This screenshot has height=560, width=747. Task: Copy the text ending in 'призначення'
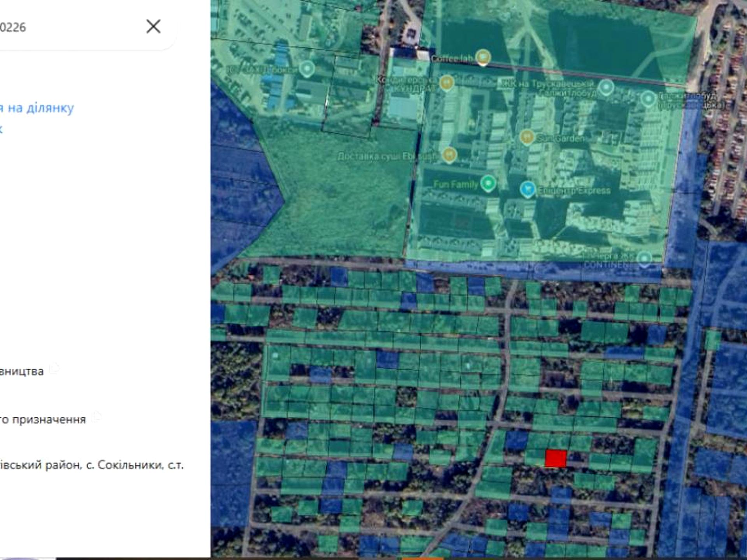[96, 417]
